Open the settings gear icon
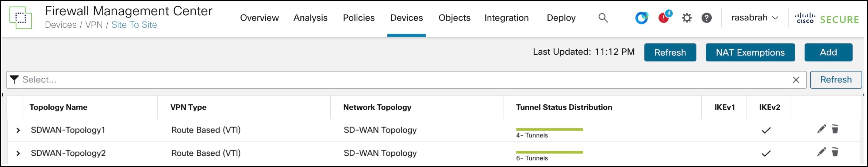The height and width of the screenshot is (167, 868). coord(687,18)
